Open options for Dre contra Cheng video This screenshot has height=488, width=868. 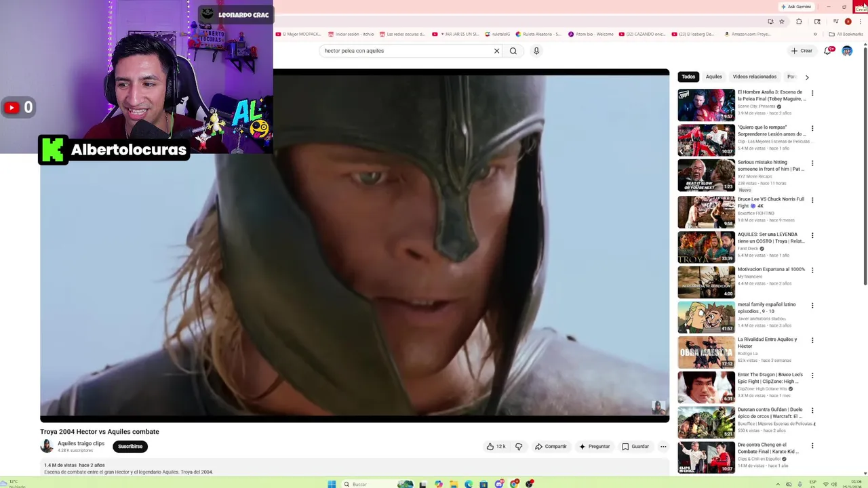[x=812, y=446]
